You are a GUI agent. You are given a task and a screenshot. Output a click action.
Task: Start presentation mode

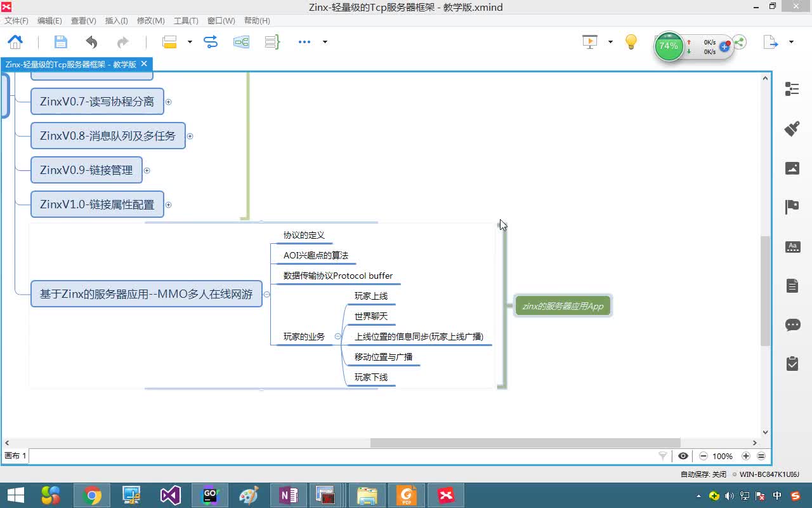(x=590, y=42)
